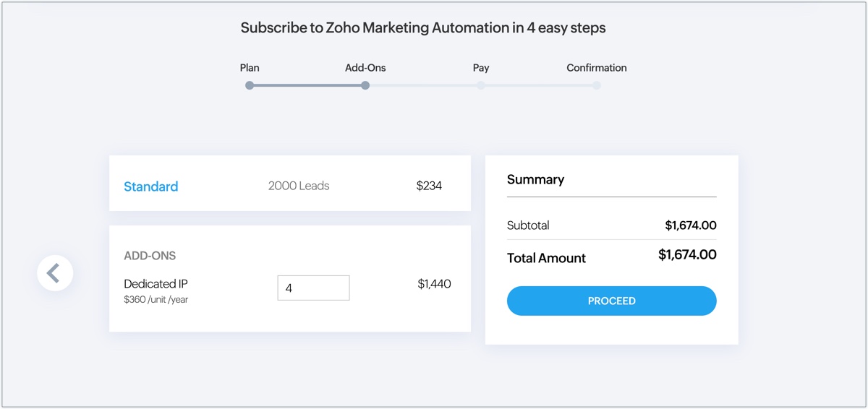Click the Total Amount $1,674.00 value
The width and height of the screenshot is (868, 409).
[687, 254]
